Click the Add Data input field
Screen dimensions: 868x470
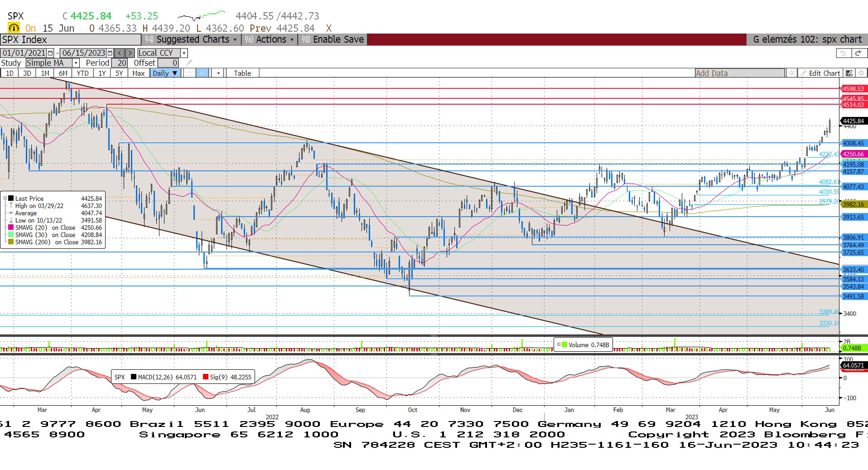pos(740,73)
